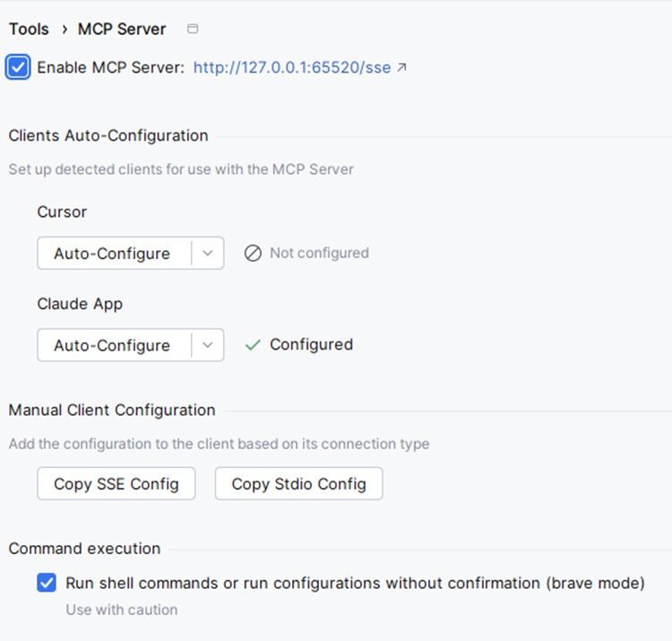
Task: Click the Command execution section header
Action: click(84, 549)
